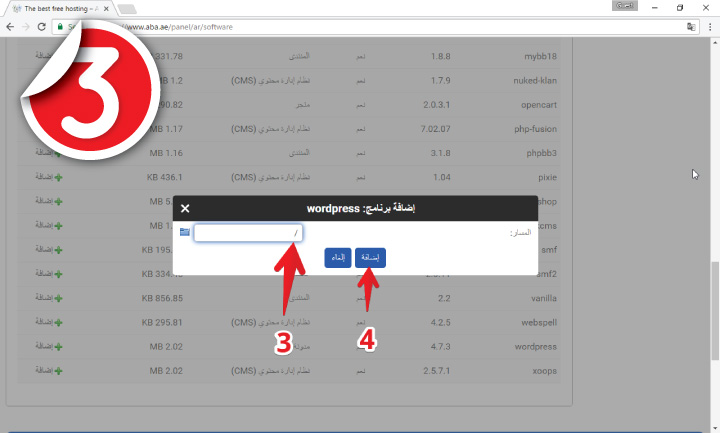Click version 1.8.8 in mybb18 row
The image size is (720, 433).
coord(440,56)
